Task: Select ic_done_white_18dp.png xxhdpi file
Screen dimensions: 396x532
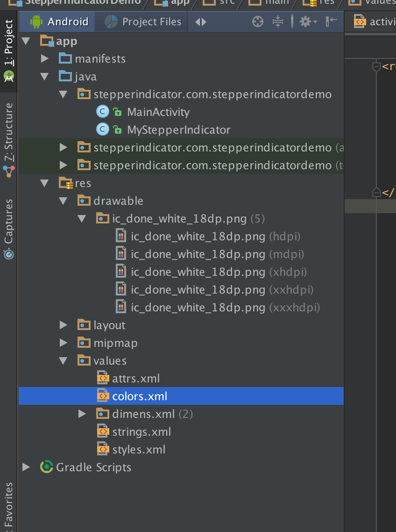Action: tap(198, 290)
